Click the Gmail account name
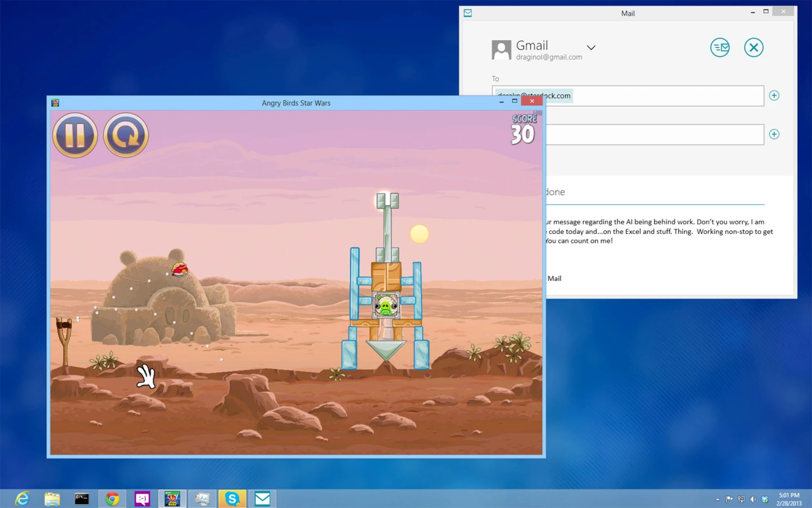This screenshot has height=508, width=812. click(532, 46)
